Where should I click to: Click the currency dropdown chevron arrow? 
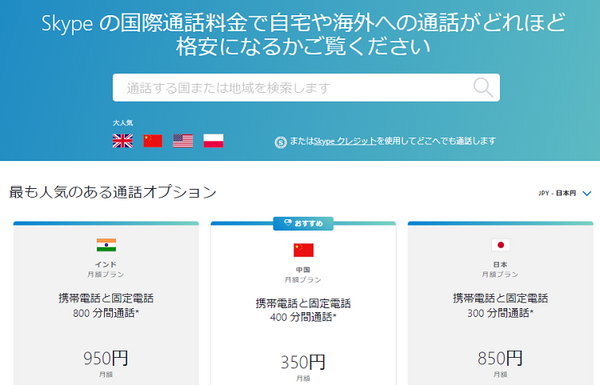pos(587,194)
